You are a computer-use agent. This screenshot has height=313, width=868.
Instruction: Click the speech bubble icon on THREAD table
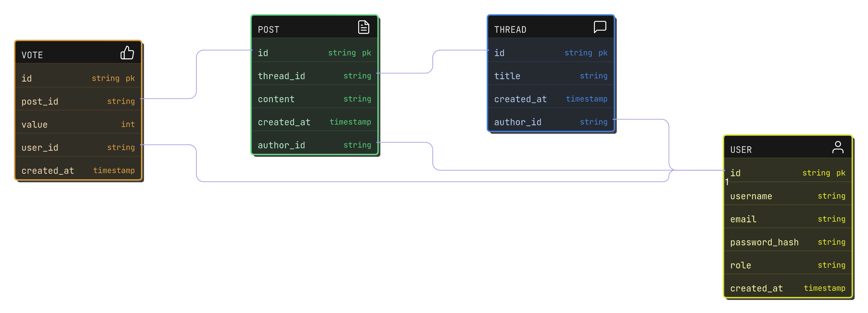pyautogui.click(x=600, y=27)
